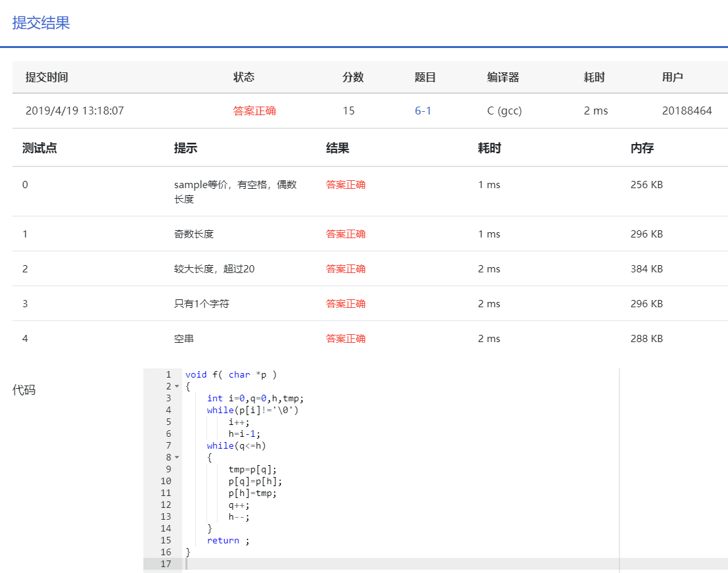Click the 结果 column header
This screenshot has width=728, height=573.
(337, 148)
